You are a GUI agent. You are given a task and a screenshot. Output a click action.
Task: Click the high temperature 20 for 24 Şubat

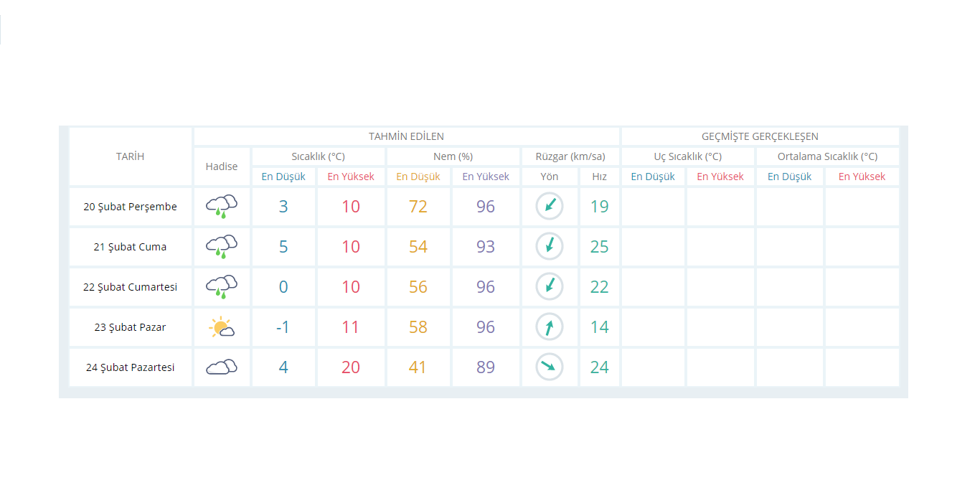tap(351, 367)
